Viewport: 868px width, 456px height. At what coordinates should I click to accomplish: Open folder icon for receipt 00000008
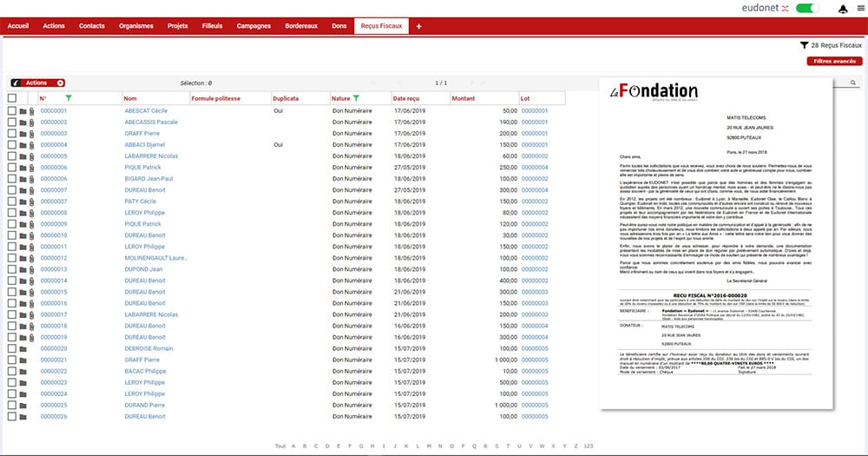point(23,213)
